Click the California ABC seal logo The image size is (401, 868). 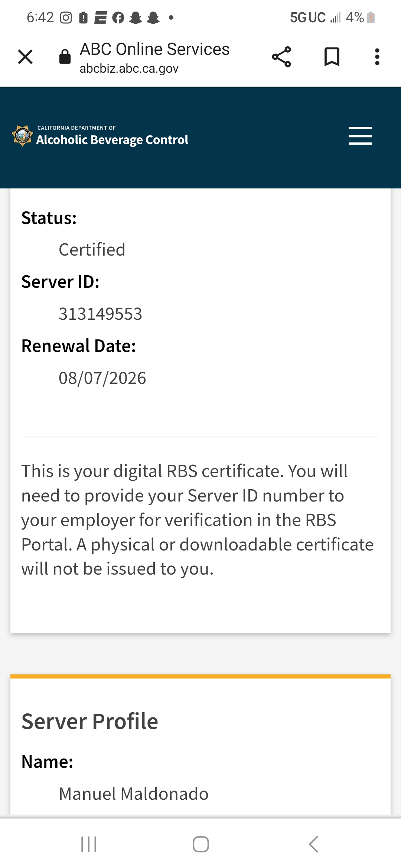point(23,136)
